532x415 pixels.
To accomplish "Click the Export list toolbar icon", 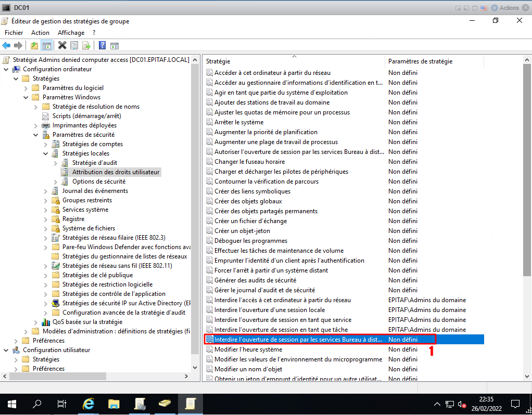I will tap(86, 45).
